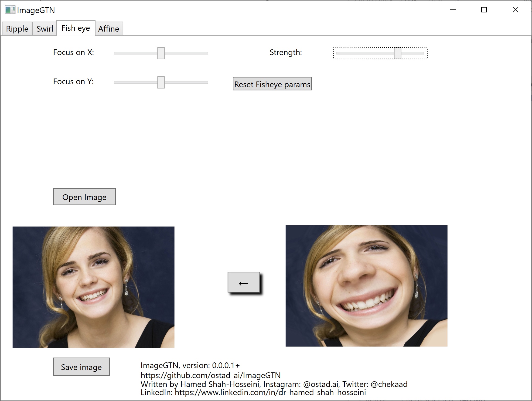Select the Fish eye tab
This screenshot has height=401, width=532.
pos(76,28)
